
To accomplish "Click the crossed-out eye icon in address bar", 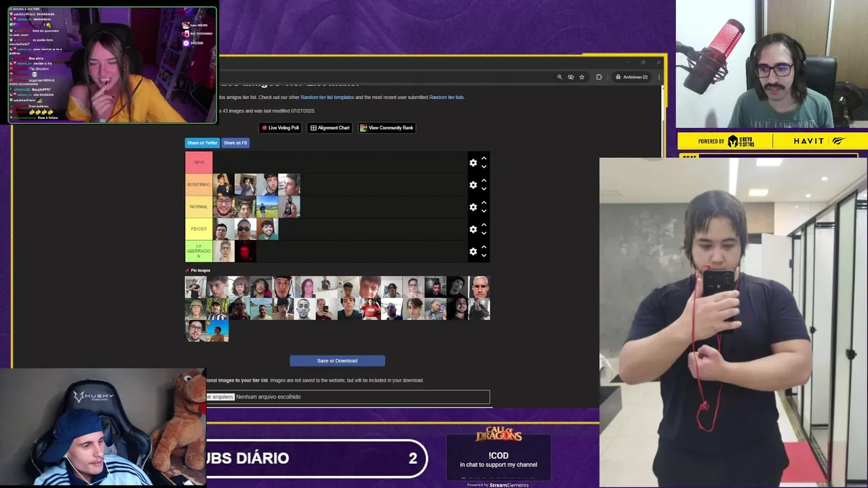I will coord(571,77).
